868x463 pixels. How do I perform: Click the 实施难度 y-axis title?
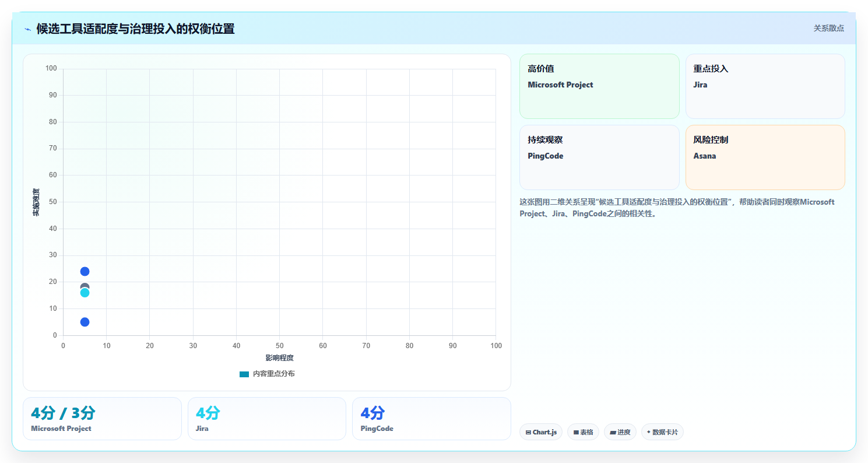(36, 202)
